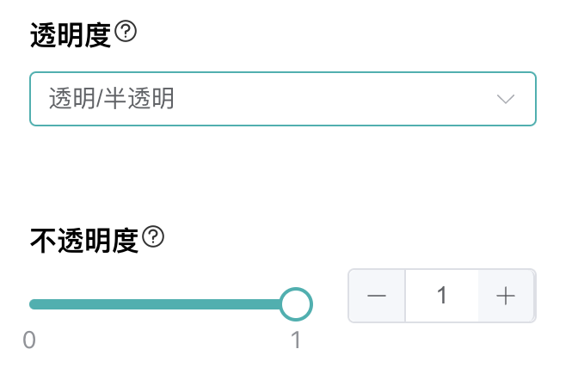Click the help icon beside 不透明度
This screenshot has width=578, height=392.
[x=153, y=237]
